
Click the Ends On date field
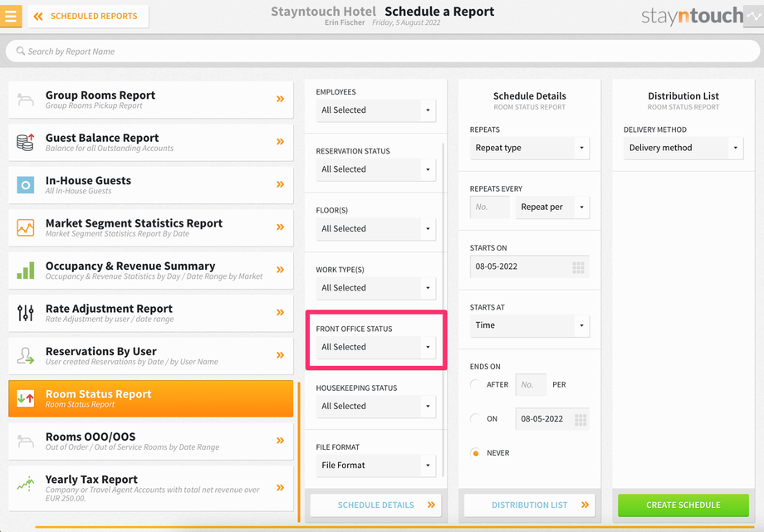pos(552,419)
